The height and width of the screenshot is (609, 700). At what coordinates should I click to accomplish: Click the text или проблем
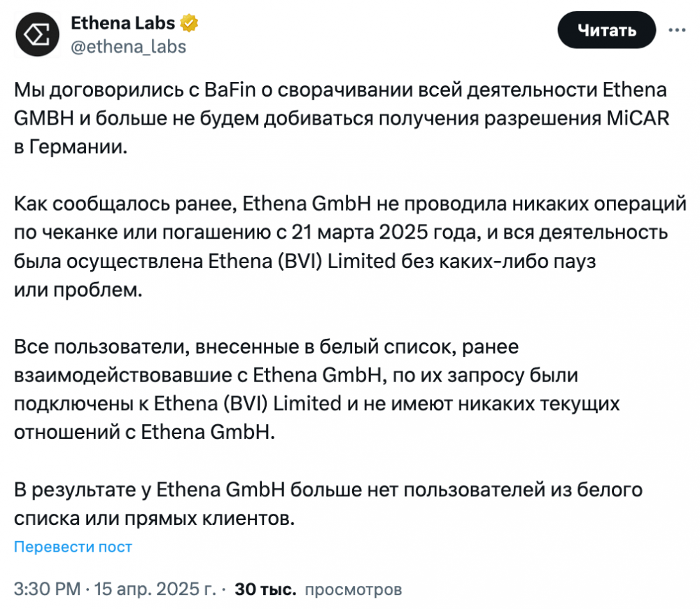pyautogui.click(x=78, y=290)
